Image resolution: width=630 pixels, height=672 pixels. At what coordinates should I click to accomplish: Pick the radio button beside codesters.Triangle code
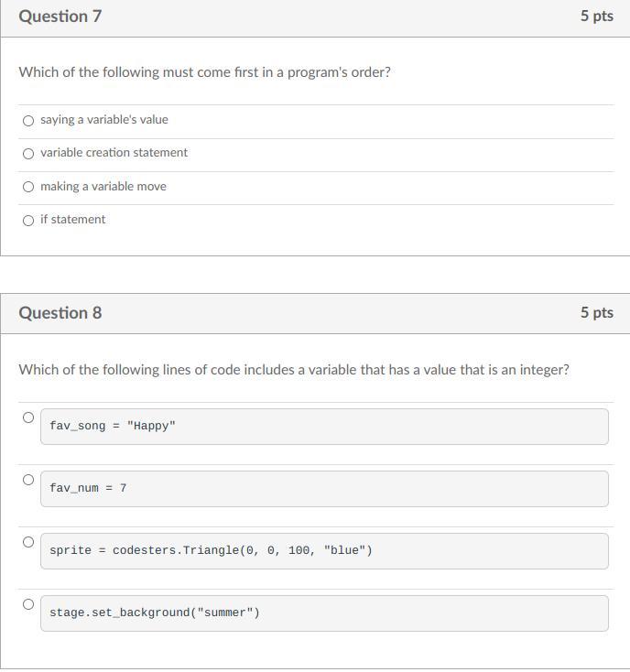point(28,542)
